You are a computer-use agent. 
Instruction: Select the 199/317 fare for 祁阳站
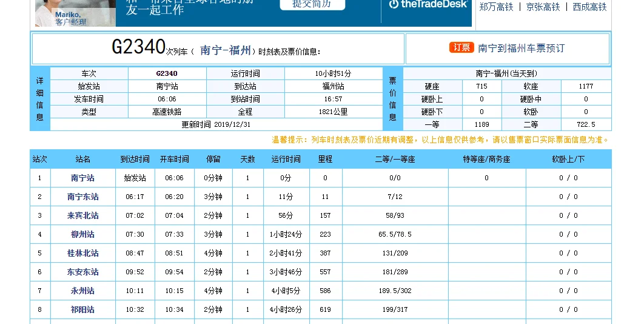(395, 309)
